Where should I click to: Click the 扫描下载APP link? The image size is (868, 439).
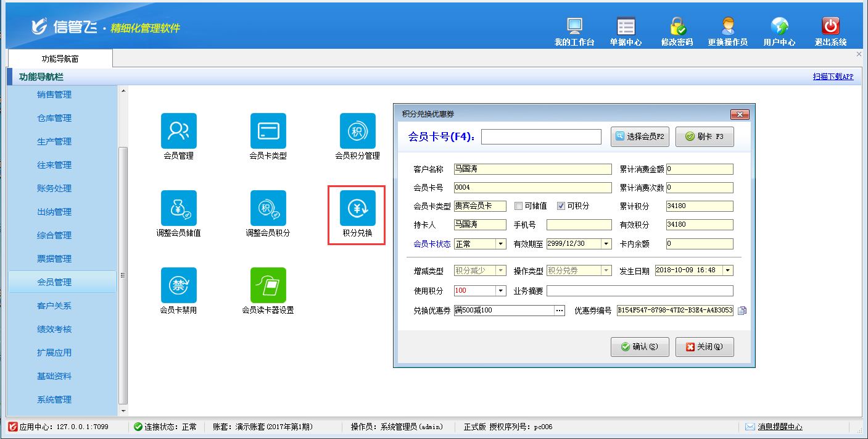[x=833, y=77]
